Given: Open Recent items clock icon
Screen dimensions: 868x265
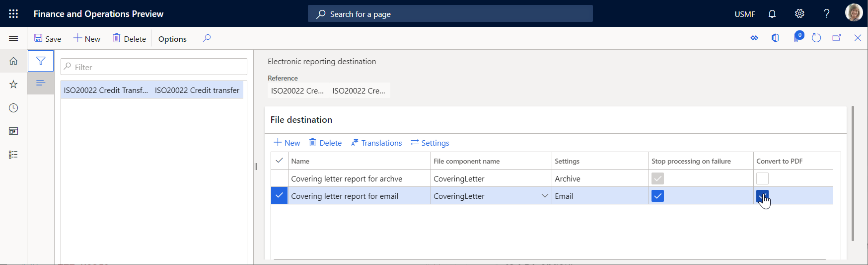Looking at the screenshot, I should [13, 108].
